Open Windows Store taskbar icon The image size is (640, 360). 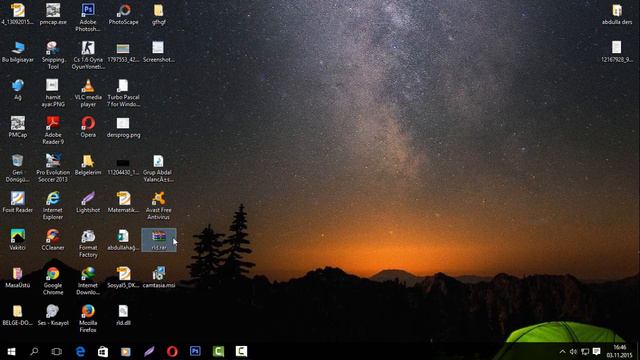pyautogui.click(x=103, y=351)
